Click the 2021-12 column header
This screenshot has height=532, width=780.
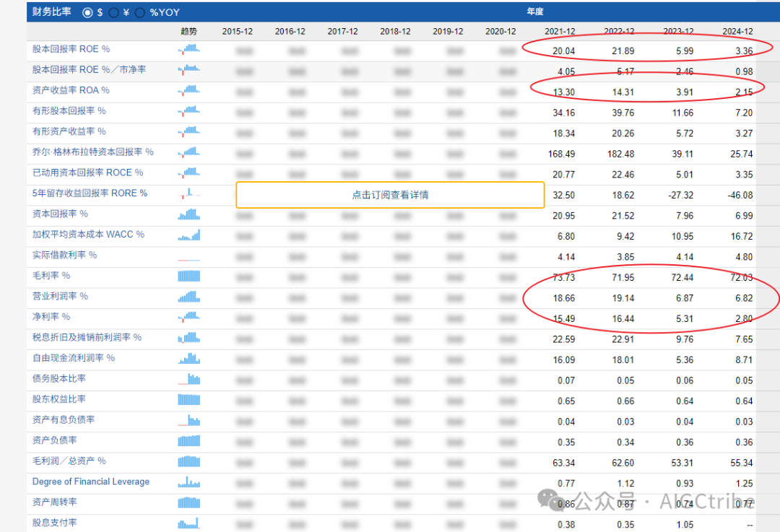click(560, 31)
